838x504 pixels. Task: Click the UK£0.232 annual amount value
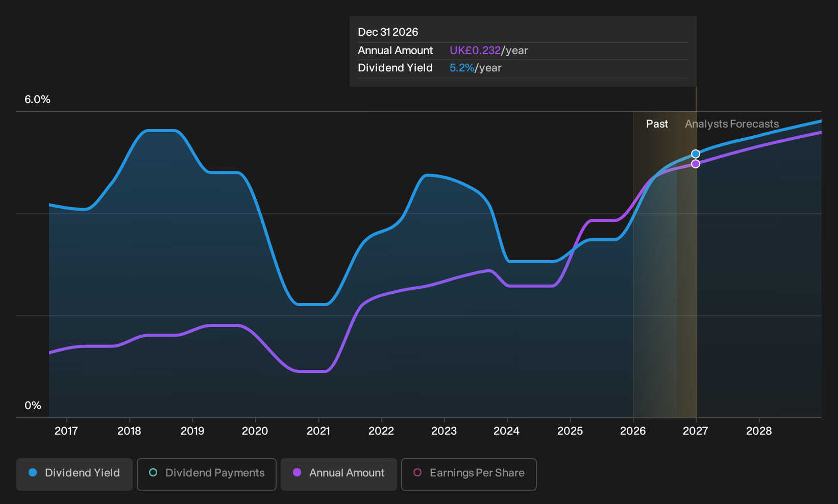[x=475, y=51]
